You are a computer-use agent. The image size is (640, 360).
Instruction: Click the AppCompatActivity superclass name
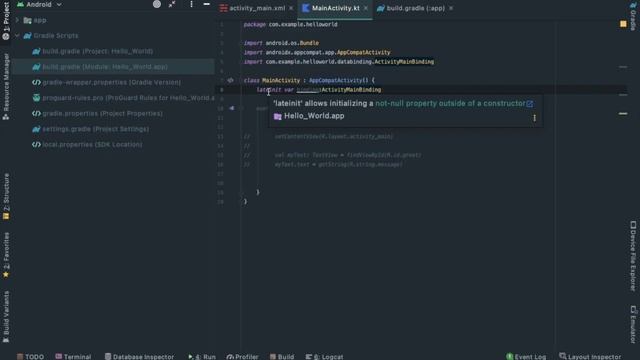(336, 80)
